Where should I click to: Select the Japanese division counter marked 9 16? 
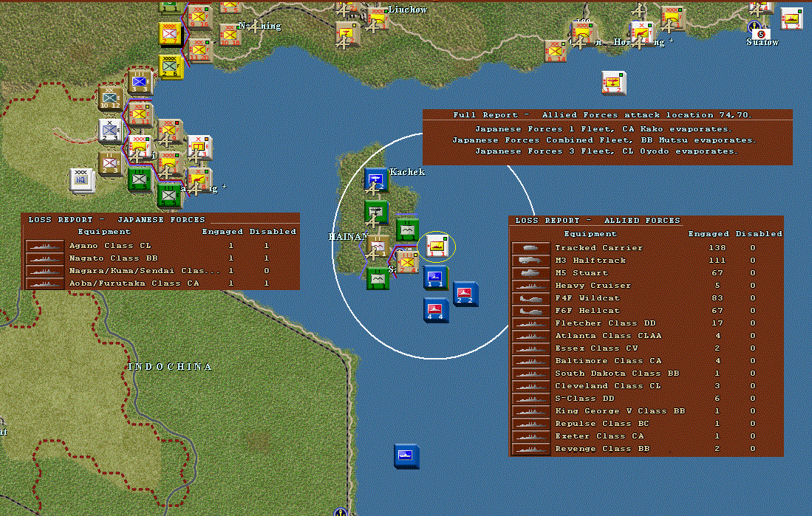pyautogui.click(x=199, y=18)
